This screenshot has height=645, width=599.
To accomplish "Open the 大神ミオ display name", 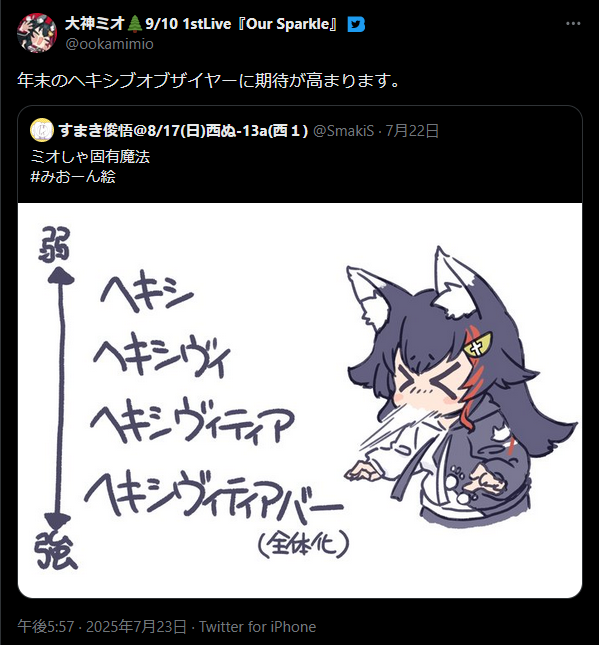I will pyautogui.click(x=95, y=24).
